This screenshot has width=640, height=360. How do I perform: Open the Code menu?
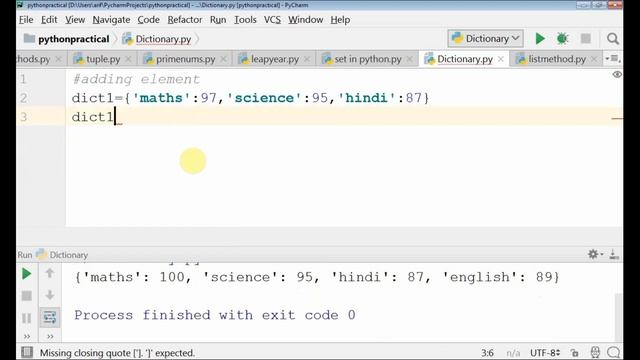pyautogui.click(x=148, y=20)
